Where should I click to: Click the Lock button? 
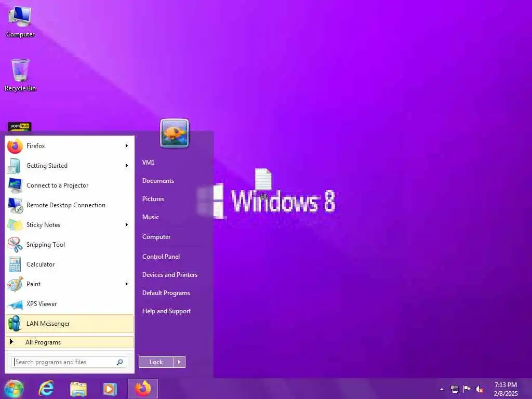point(156,362)
